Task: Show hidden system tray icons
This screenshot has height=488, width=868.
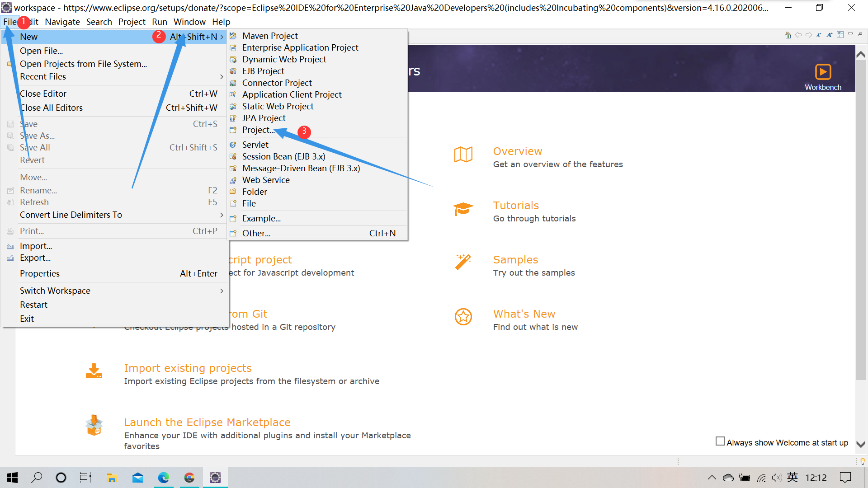Action: 712,478
